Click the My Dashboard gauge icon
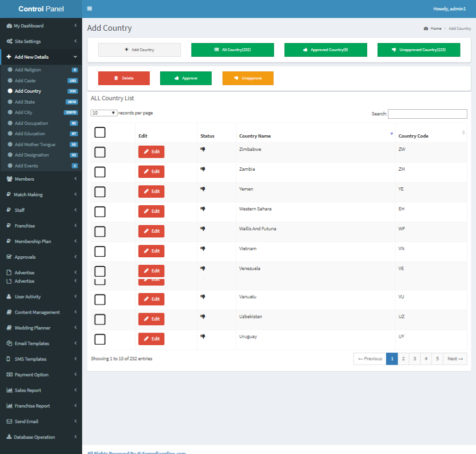The height and width of the screenshot is (454, 476). point(9,26)
